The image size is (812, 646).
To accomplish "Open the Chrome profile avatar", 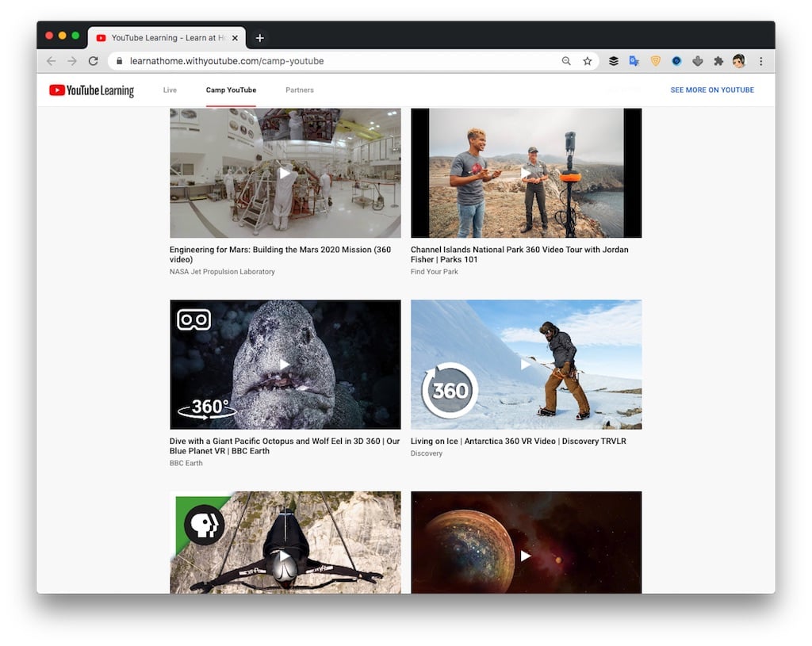I will pos(739,61).
